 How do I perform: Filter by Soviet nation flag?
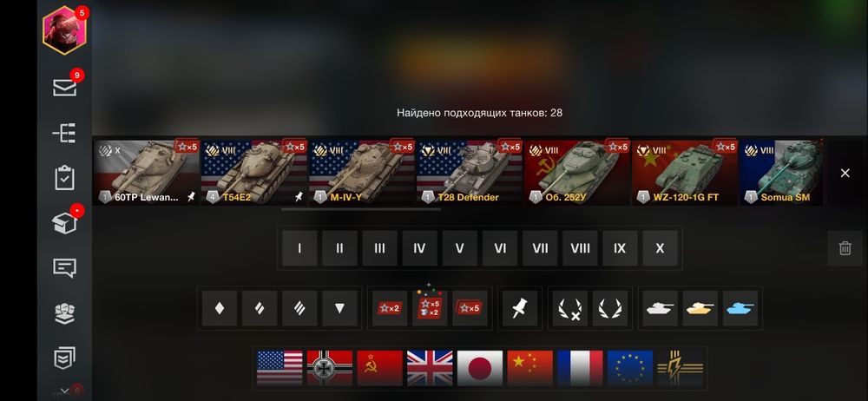click(380, 368)
